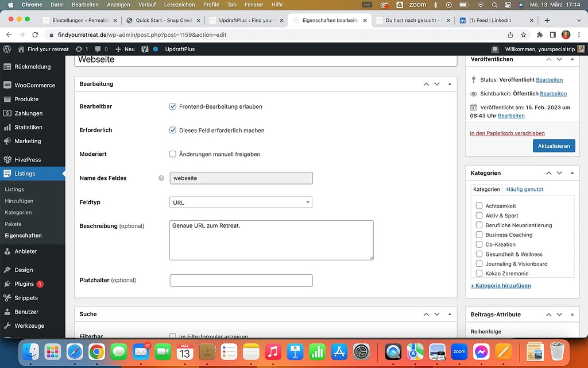
Task: Open the Statistiken admin section
Action: click(x=27, y=127)
